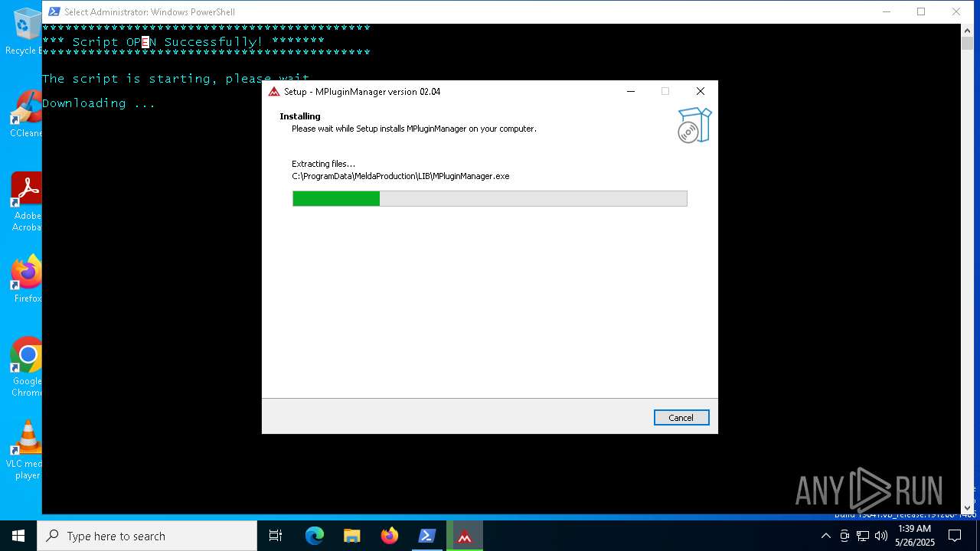980x551 pixels.
Task: Click the PowerShell icon in the window title bar
Action: [x=54, y=11]
